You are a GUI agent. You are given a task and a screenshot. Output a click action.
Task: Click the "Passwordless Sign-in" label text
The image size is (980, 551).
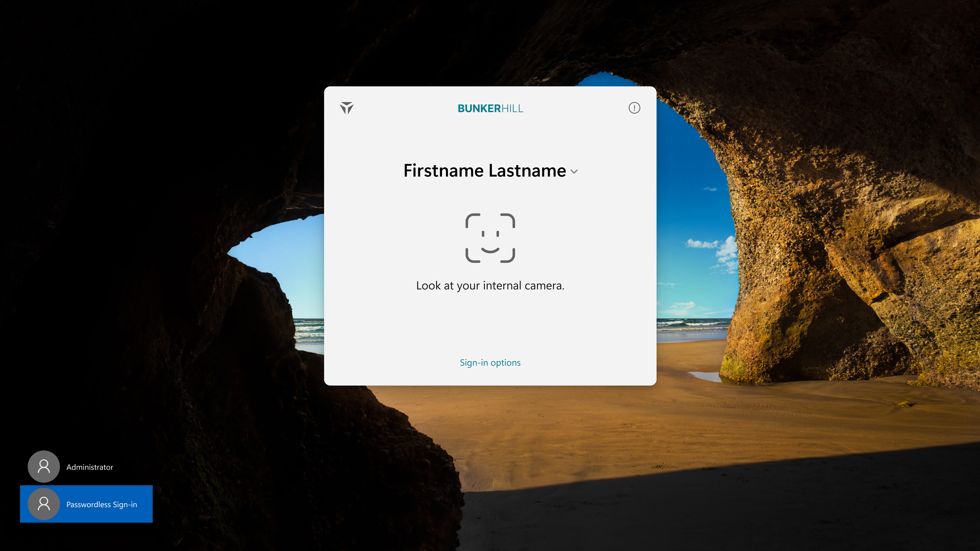coord(102,505)
